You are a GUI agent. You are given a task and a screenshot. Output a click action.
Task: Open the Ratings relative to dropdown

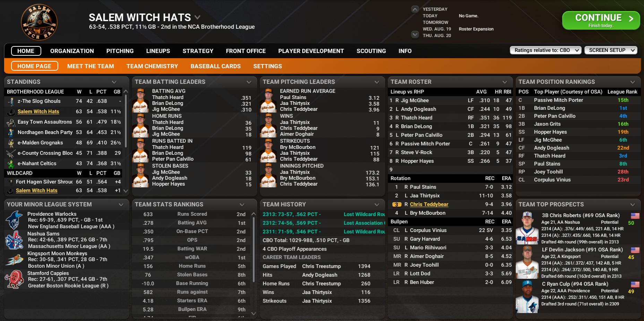(546, 50)
